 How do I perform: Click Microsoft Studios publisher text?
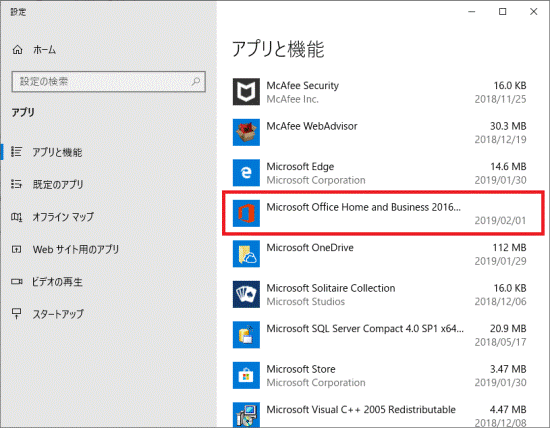(x=305, y=302)
